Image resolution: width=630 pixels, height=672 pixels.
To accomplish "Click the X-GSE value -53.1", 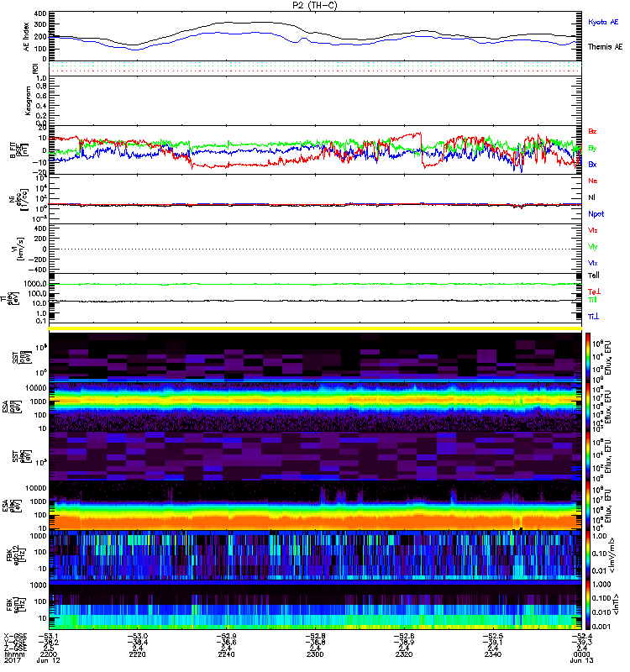I will (48, 636).
